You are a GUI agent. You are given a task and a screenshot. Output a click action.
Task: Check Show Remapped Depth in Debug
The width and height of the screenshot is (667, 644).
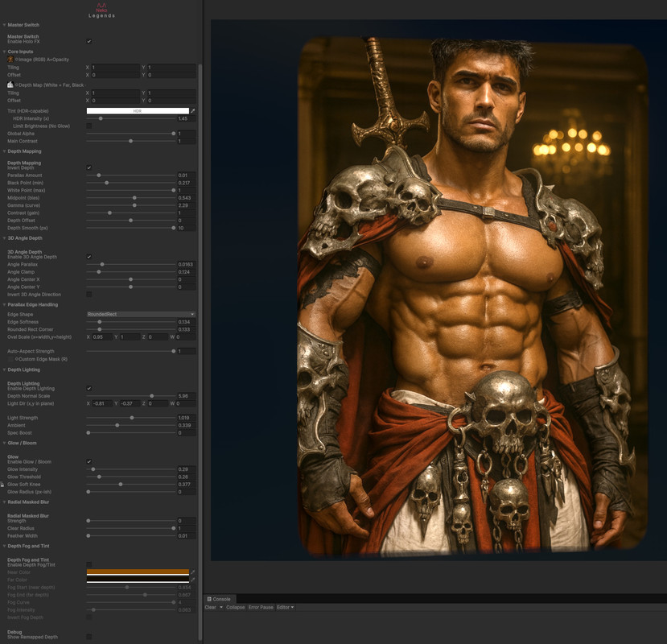[x=89, y=637]
